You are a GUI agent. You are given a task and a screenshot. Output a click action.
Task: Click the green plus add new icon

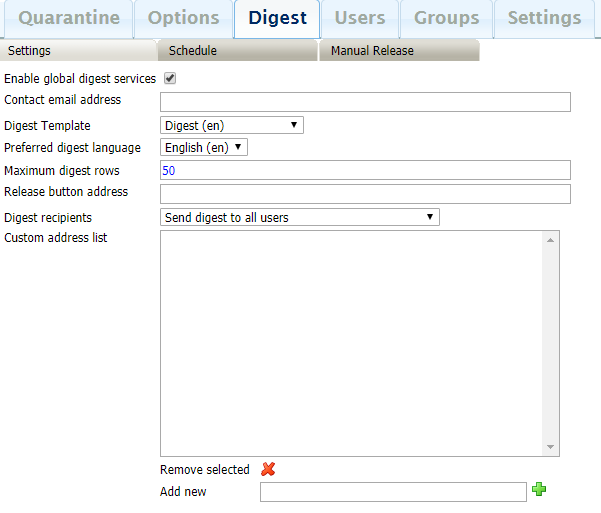[x=540, y=490]
